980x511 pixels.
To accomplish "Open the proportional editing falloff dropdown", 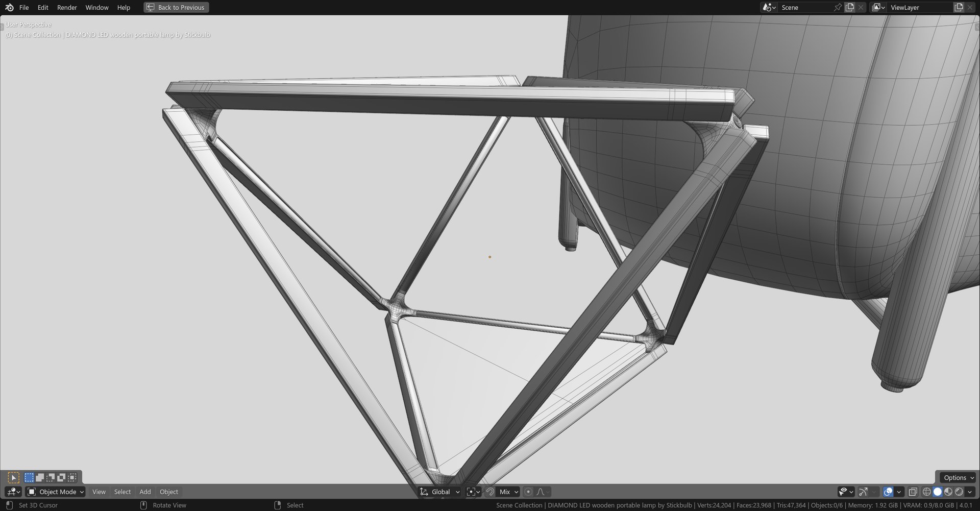I will (543, 492).
